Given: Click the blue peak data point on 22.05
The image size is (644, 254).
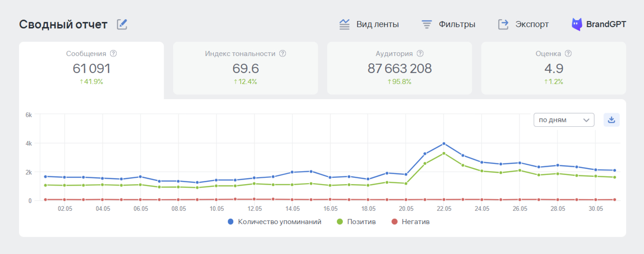Looking at the screenshot, I should (444, 144).
